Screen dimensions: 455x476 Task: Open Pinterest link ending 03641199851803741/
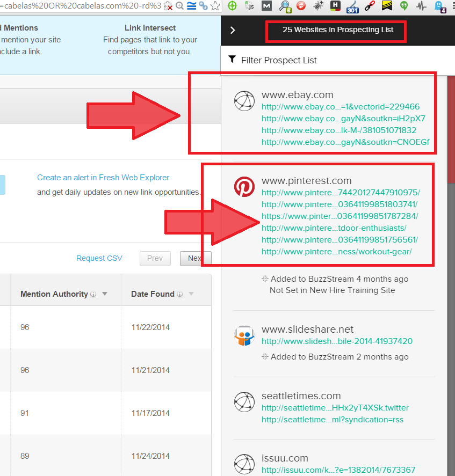click(x=340, y=204)
